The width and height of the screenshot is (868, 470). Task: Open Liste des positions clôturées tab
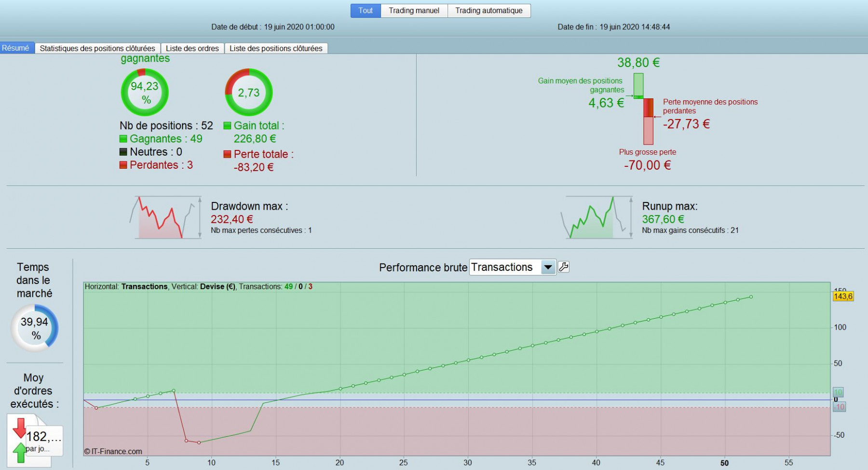276,48
